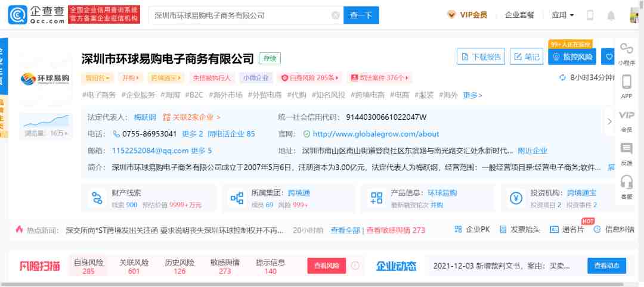Click the red 查看风险 button
Image resolution: width=644 pixels, height=287 pixels.
(327, 266)
